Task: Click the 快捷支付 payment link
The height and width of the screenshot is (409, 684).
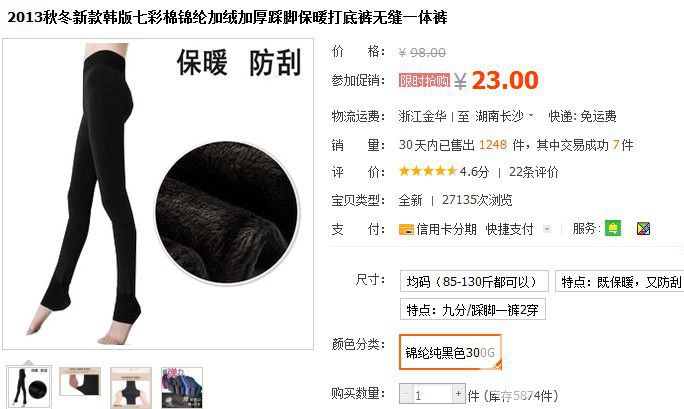Action: click(509, 229)
